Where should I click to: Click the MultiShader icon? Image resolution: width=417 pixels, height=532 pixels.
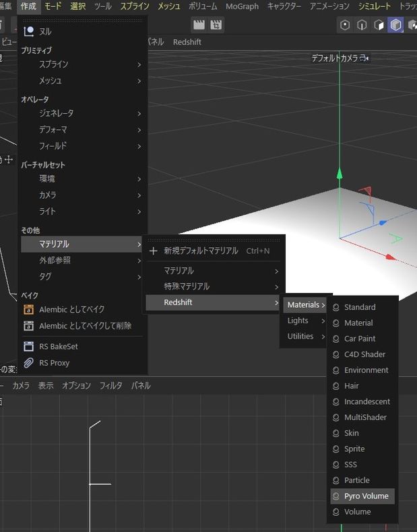tap(336, 418)
